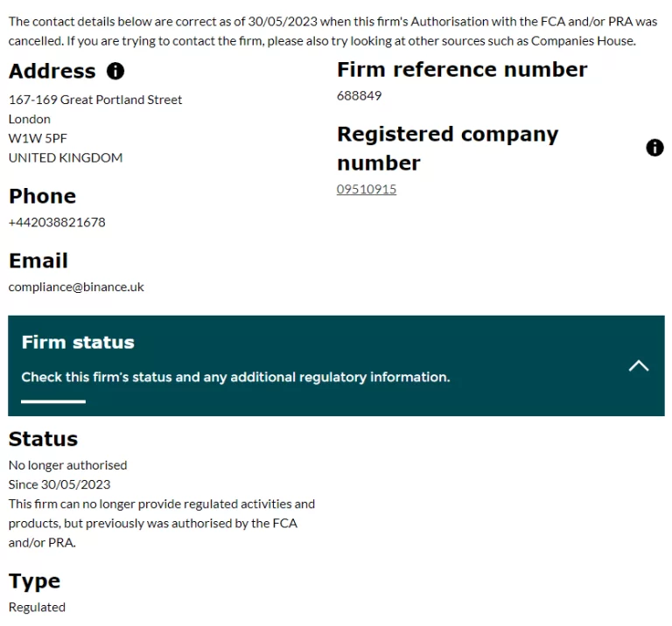Click the Type heading
The width and height of the screenshot is (672, 626).
coord(35,581)
